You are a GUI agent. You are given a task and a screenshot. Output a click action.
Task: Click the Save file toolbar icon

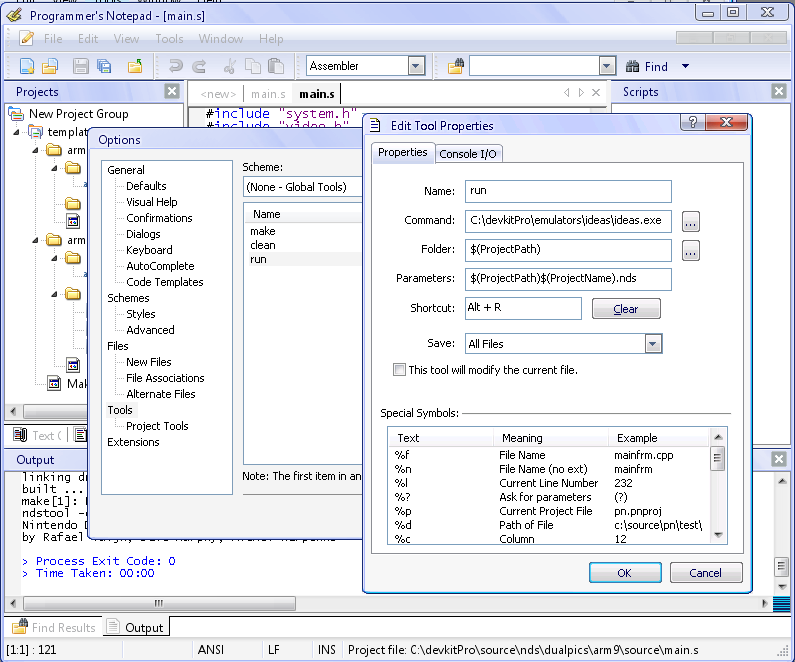[80, 67]
